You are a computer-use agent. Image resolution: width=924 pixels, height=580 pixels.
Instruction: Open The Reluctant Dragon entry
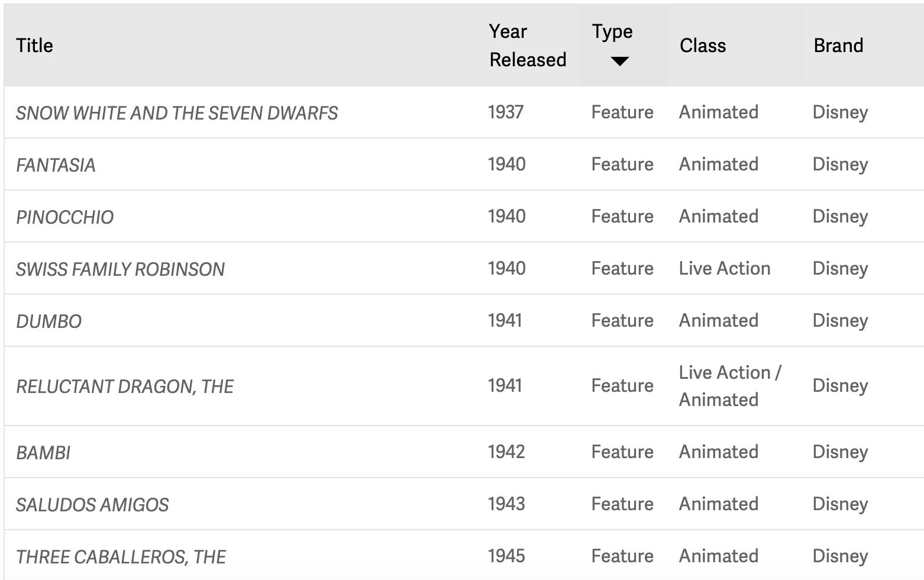pyautogui.click(x=124, y=386)
